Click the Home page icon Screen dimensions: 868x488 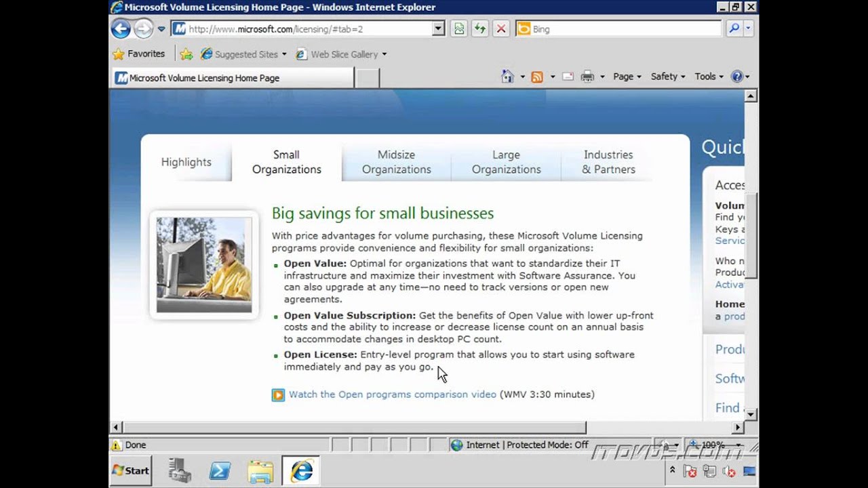click(507, 77)
